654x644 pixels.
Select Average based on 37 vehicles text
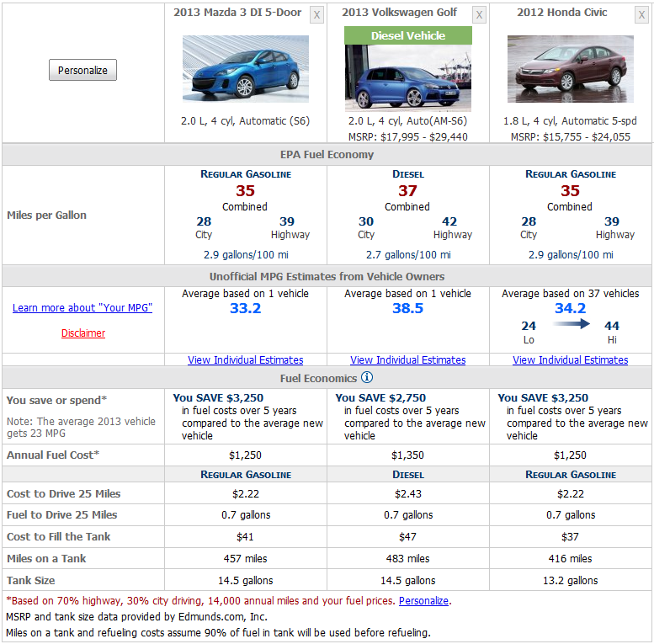pos(570,294)
